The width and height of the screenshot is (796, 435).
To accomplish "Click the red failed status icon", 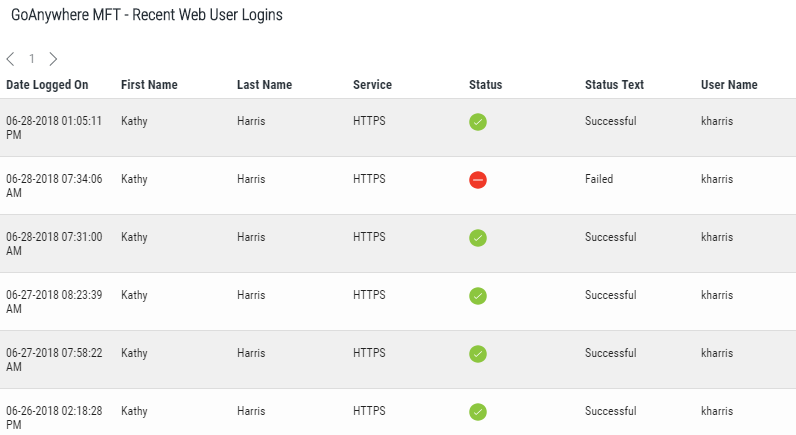I will coord(478,180).
